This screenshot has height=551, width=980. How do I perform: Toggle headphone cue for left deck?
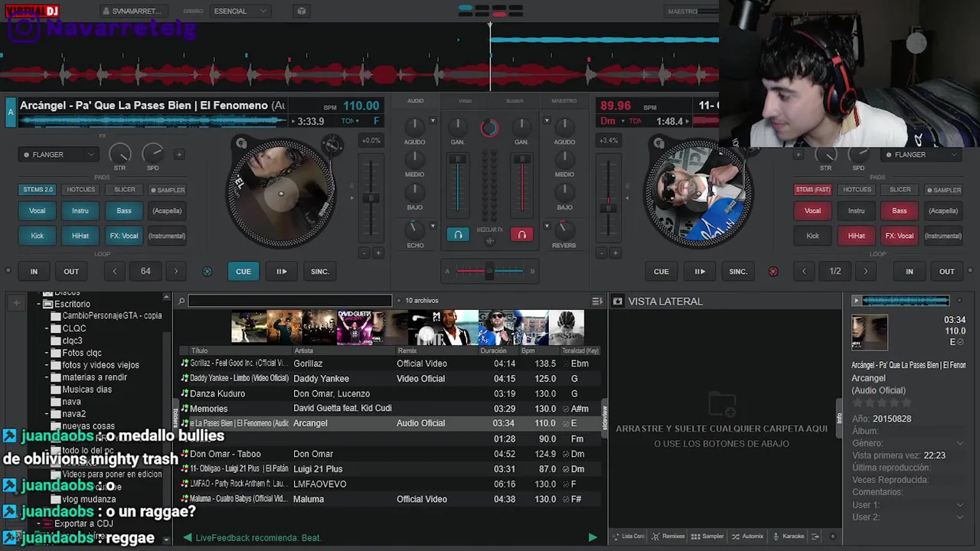[458, 235]
